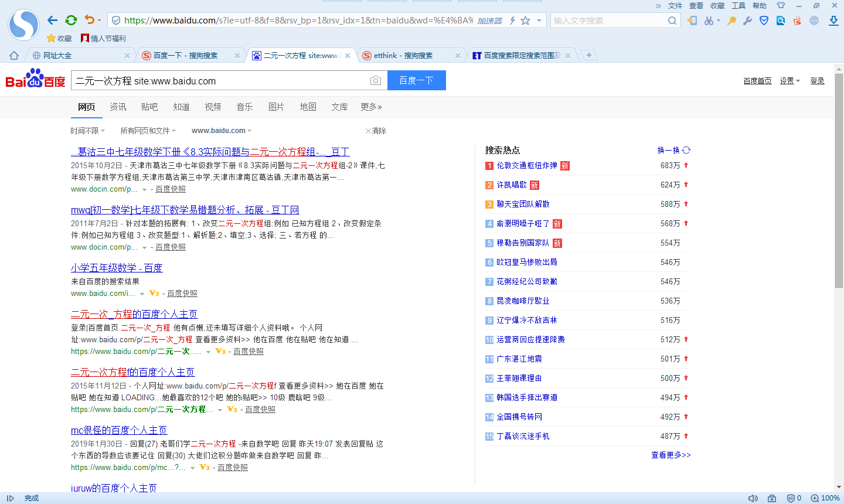Open the 查看 menu
The image size is (844, 504).
(x=696, y=5)
